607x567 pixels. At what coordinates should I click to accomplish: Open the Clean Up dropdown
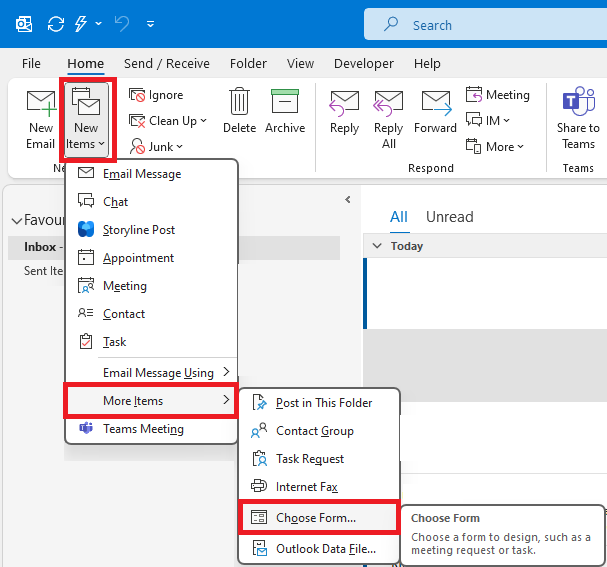pyautogui.click(x=168, y=121)
